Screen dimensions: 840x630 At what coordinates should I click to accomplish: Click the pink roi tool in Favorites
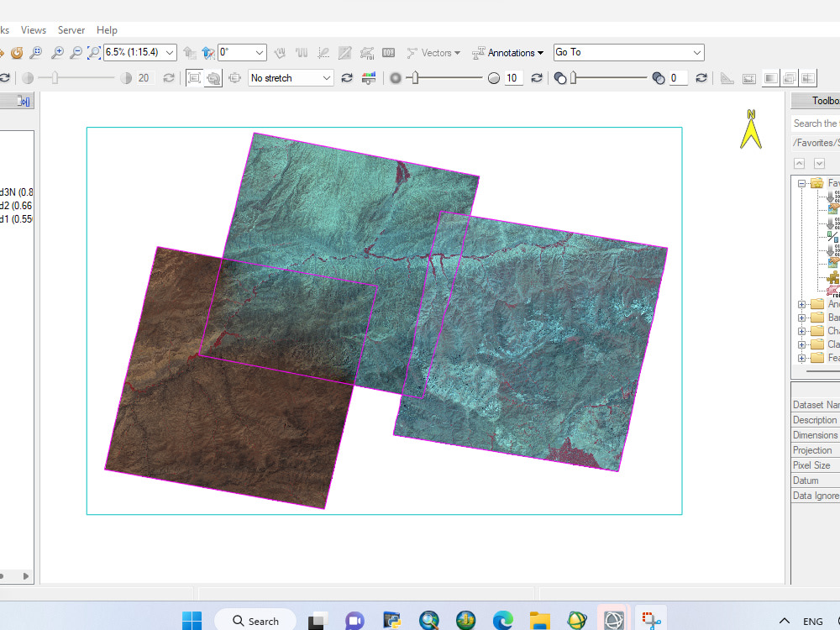point(833,291)
